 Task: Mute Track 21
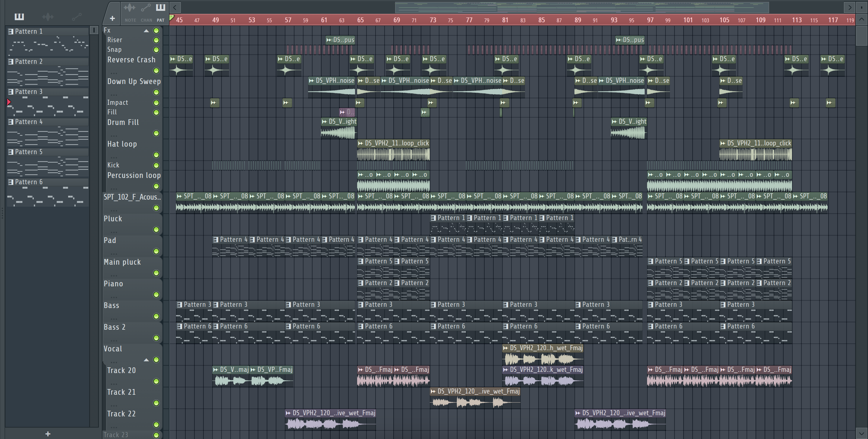click(x=156, y=403)
